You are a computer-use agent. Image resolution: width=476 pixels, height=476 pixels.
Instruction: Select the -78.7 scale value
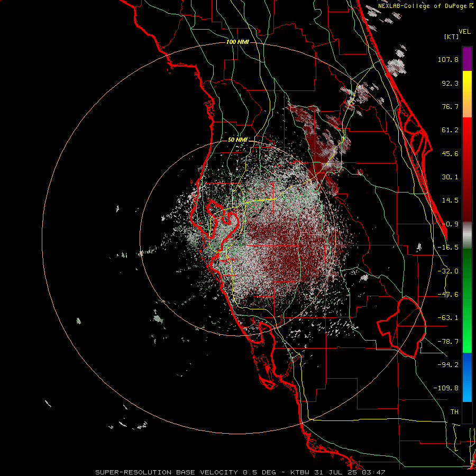pyautogui.click(x=448, y=342)
